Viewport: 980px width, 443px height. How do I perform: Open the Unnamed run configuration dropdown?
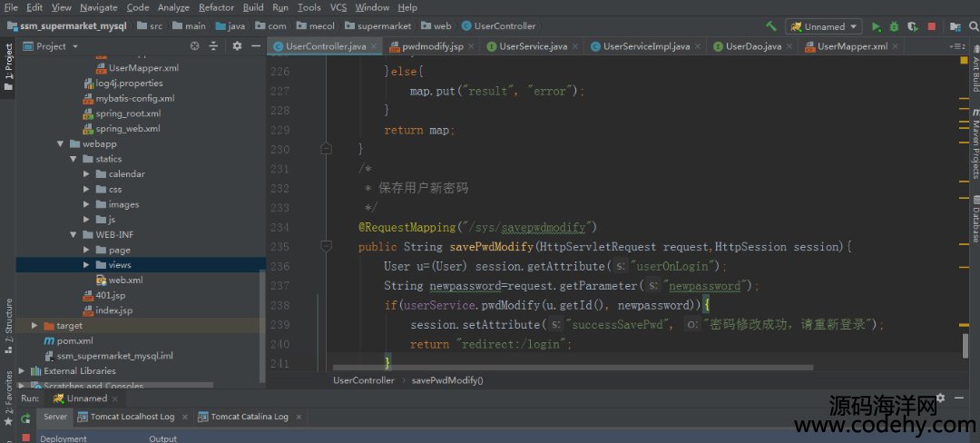[826, 27]
